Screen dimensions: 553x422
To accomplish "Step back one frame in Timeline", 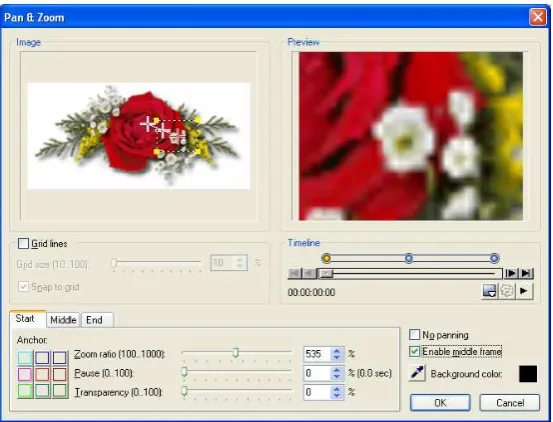I will pyautogui.click(x=309, y=273).
